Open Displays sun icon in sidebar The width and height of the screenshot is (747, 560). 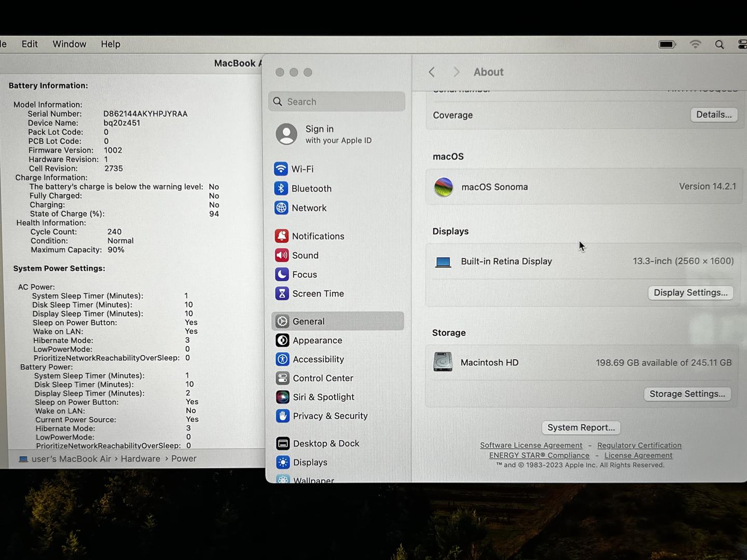(283, 462)
